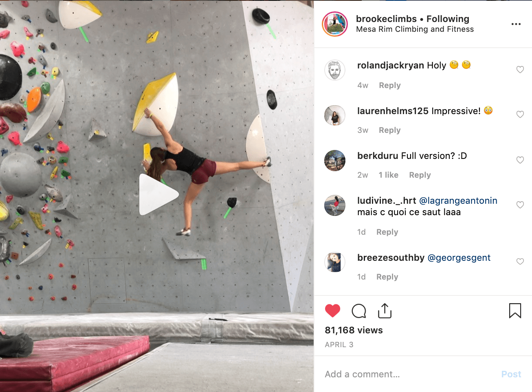Like berkduru's comment heart
532x392 pixels.
click(520, 160)
